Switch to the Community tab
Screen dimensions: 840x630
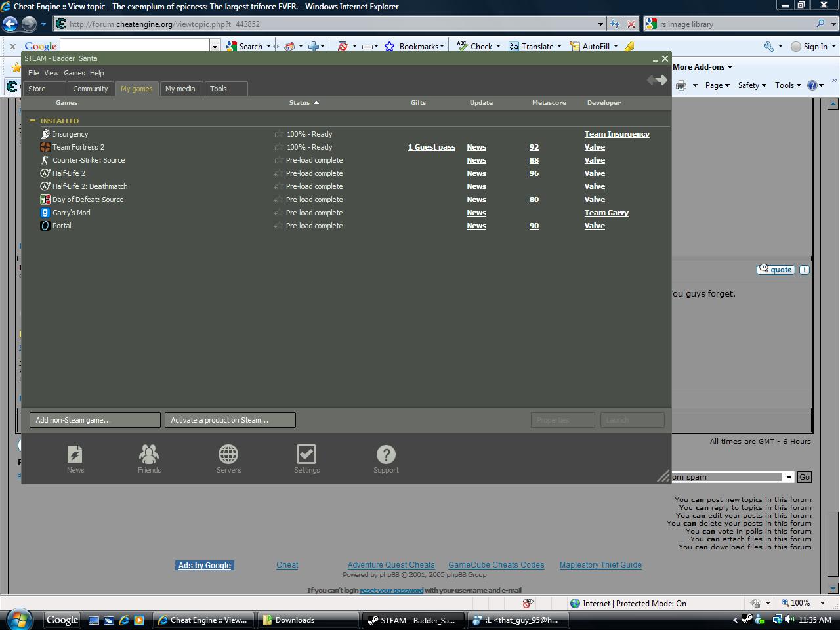pyautogui.click(x=91, y=89)
